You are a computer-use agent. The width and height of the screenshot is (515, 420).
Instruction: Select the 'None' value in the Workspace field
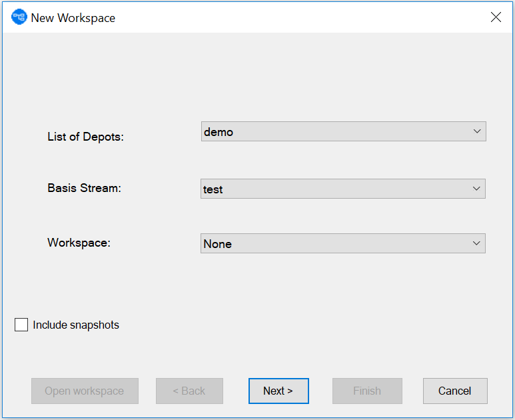218,244
